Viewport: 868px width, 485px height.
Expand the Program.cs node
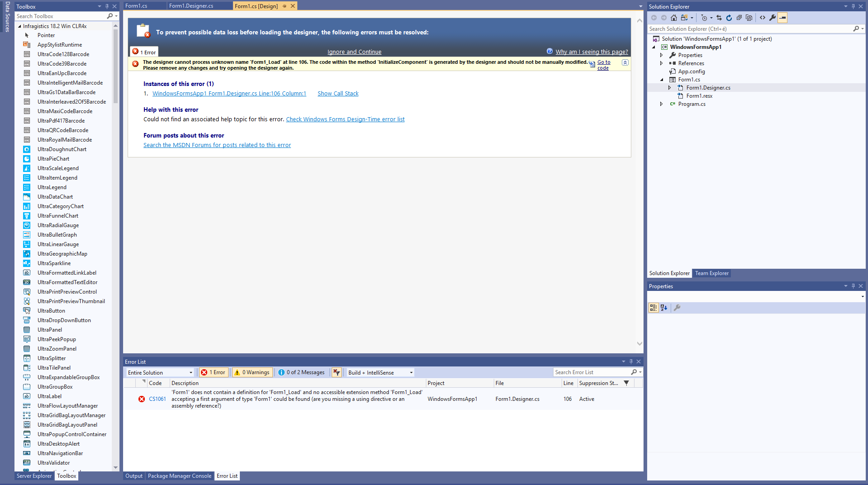tap(662, 104)
